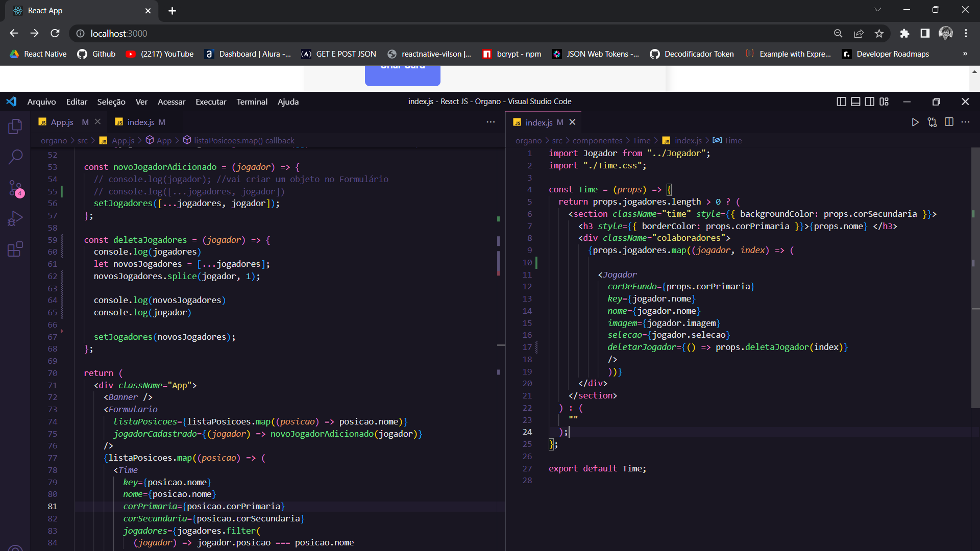Screen dimensions: 980x551
Task: Toggle secondary side bar layout icon
Action: 870,102
